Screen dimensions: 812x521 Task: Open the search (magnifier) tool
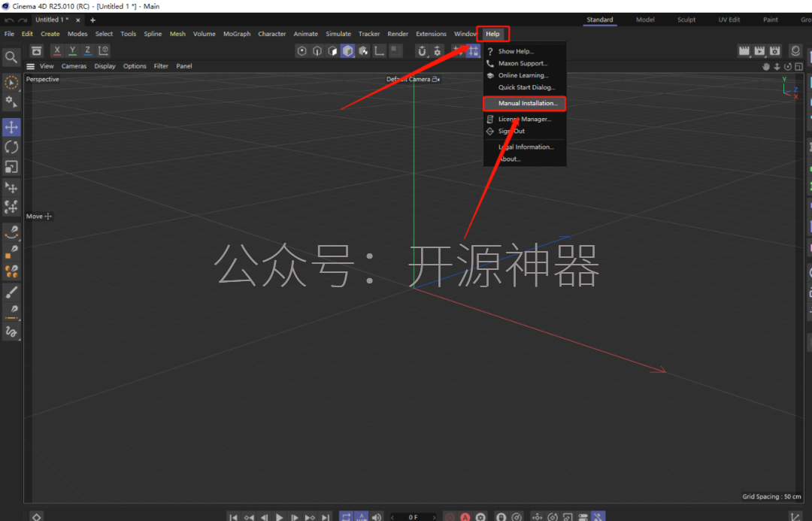[x=11, y=57]
